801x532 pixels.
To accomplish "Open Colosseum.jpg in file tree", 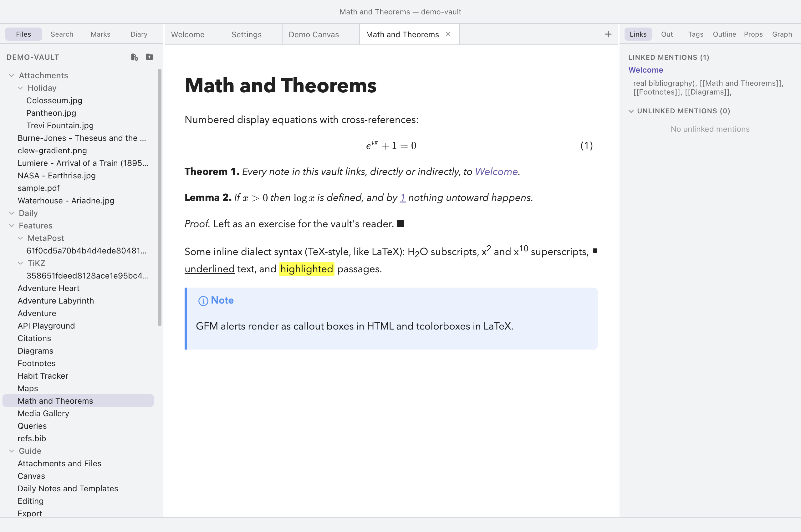I will click(x=54, y=100).
